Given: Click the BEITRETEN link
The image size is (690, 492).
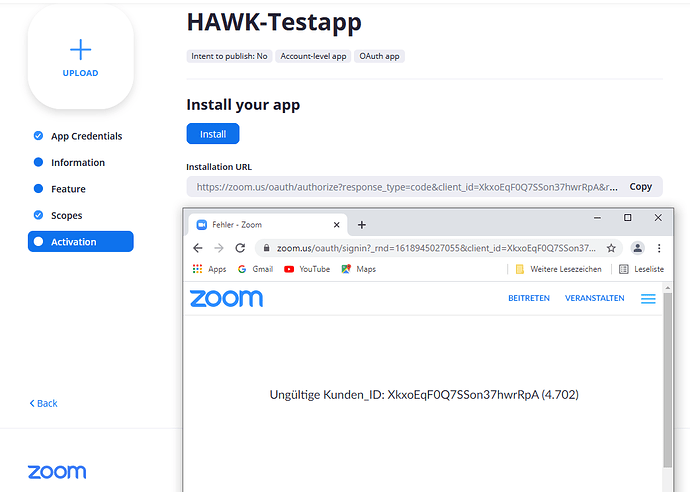Looking at the screenshot, I should click(529, 298).
